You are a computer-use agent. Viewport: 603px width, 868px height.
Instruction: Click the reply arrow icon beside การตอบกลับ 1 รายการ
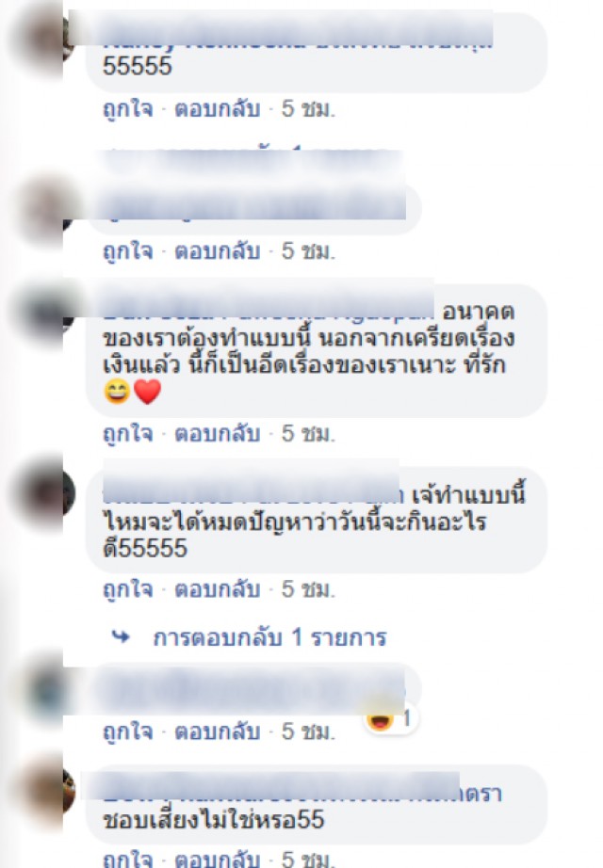point(121,637)
